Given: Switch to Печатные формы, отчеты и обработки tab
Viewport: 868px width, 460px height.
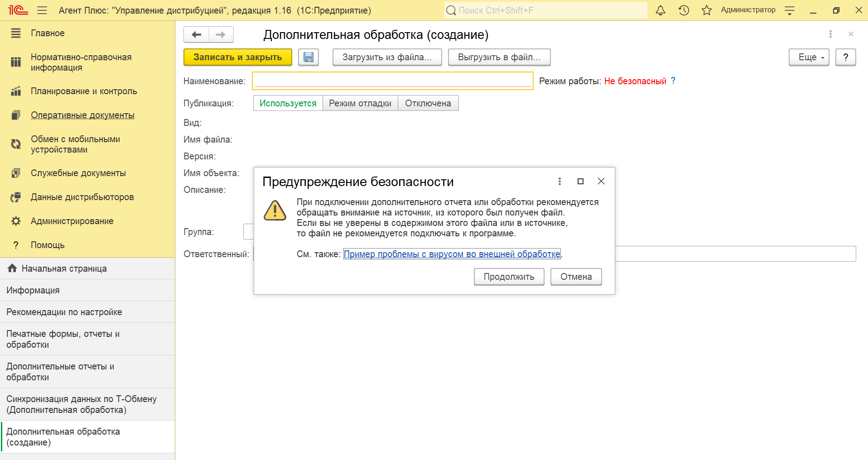Looking at the screenshot, I should 87,339.
